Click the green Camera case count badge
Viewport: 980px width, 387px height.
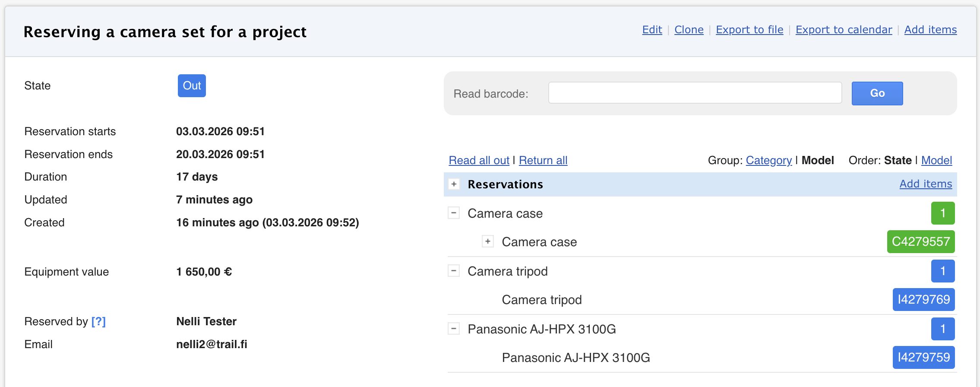(942, 213)
